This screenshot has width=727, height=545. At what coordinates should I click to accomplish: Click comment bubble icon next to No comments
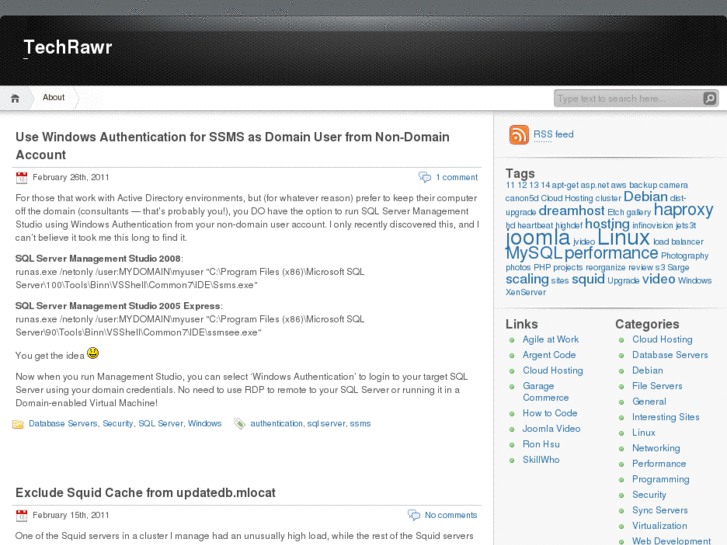(x=414, y=515)
